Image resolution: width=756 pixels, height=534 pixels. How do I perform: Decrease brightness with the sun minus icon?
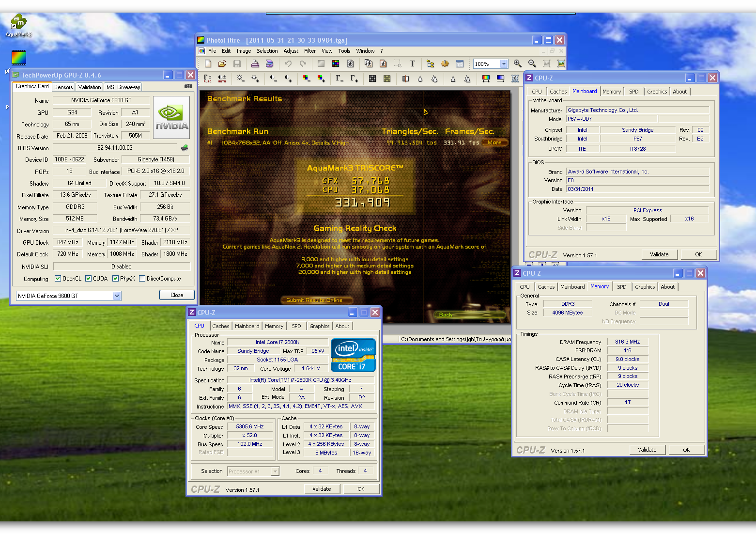(241, 79)
